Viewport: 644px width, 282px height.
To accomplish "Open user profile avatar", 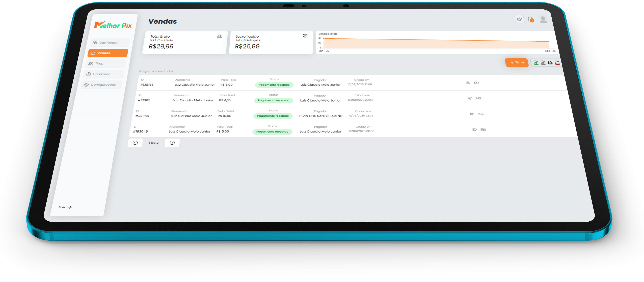I will click(543, 19).
